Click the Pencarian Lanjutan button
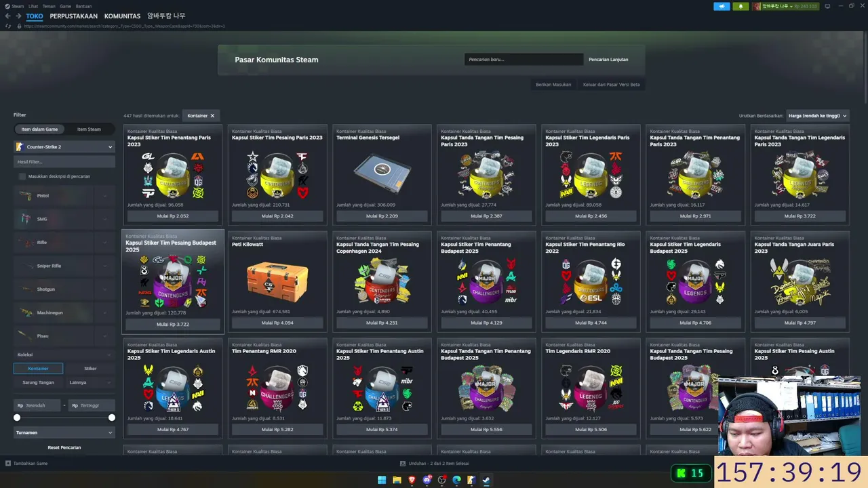 608,60
